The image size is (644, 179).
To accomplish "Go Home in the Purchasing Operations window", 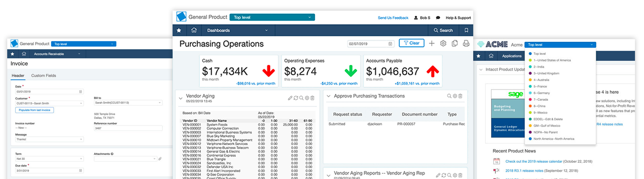I will pyautogui.click(x=194, y=30).
